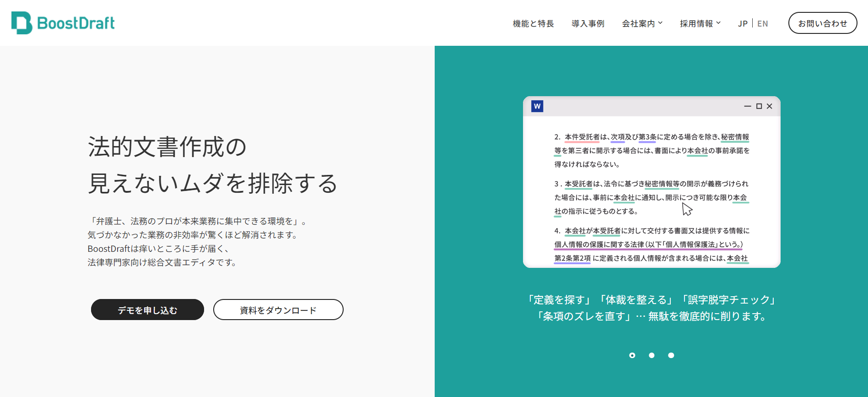Click the mock window maximize icon
This screenshot has width=868, height=397.
(x=759, y=106)
